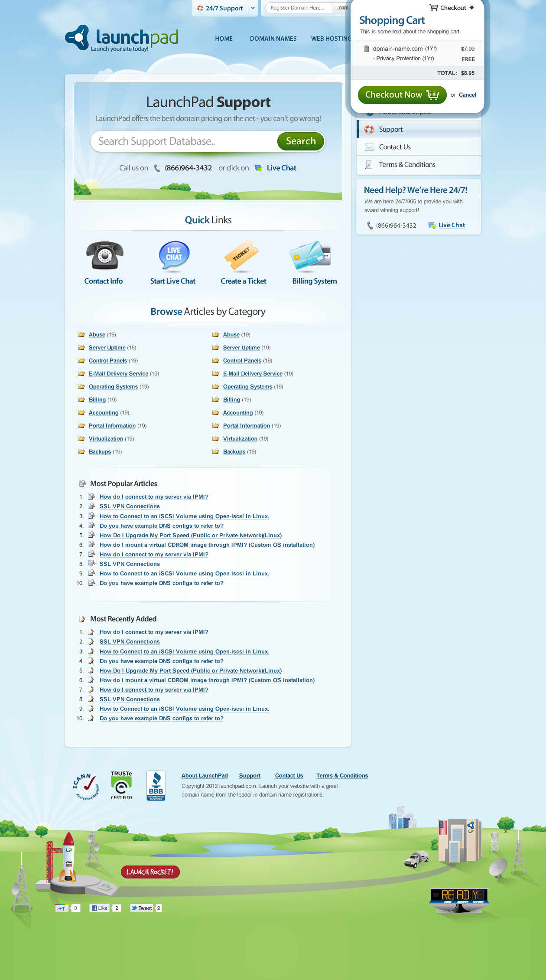This screenshot has height=980, width=546.
Task: Click the Twitter Tweet icon button
Action: pos(142,908)
